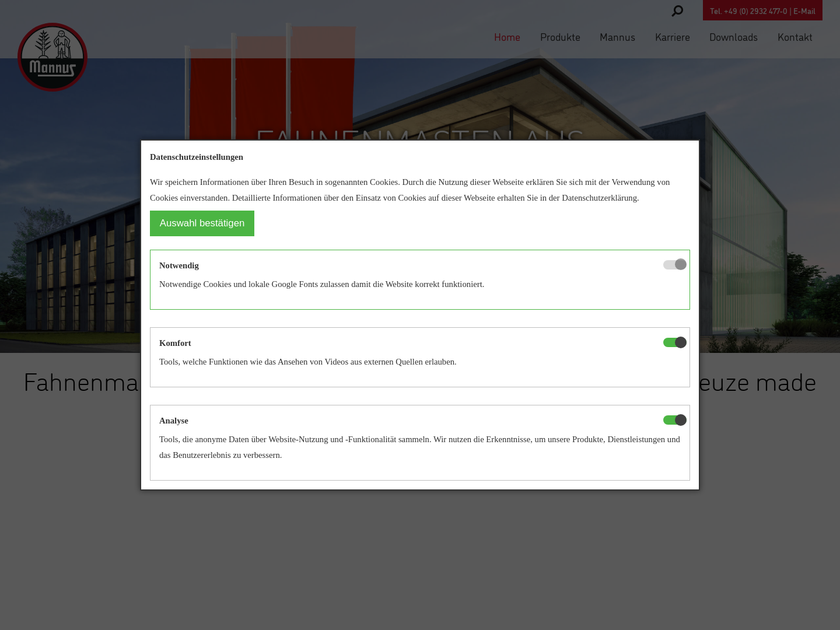Open the Produkte menu
Image resolution: width=840 pixels, height=630 pixels.
click(x=560, y=37)
